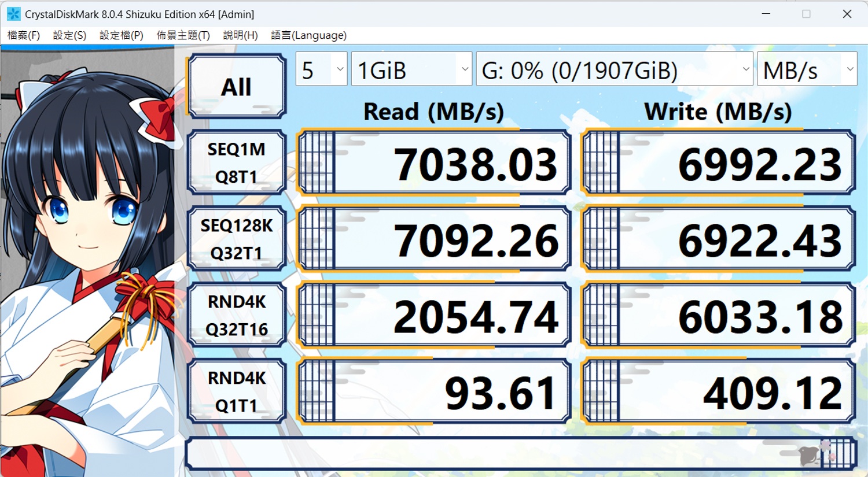Click the CrystalDiskMark app icon in title bar
The image size is (868, 477).
pos(13,14)
